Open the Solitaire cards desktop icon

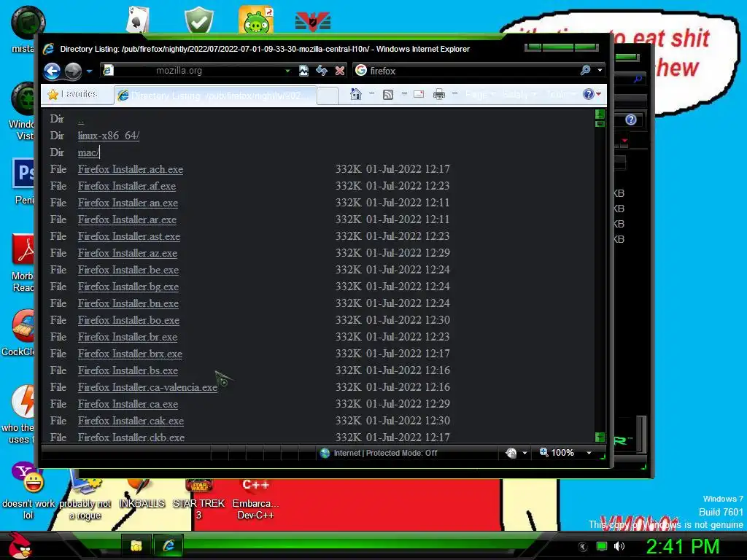(x=138, y=19)
